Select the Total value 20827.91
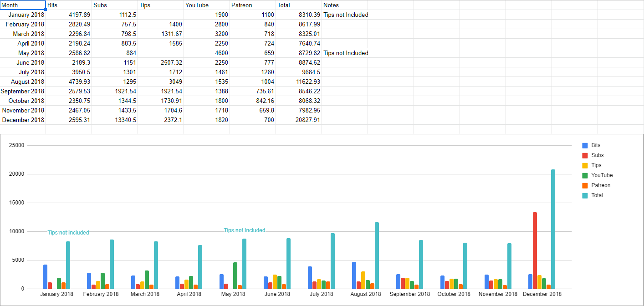Screen dimensions: 644x306 pyautogui.click(x=299, y=120)
